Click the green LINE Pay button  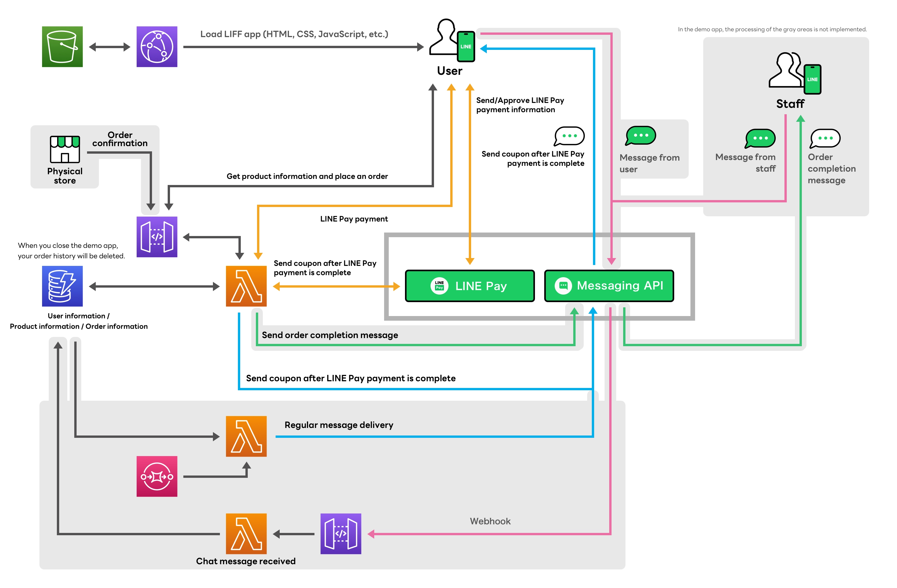(x=470, y=286)
